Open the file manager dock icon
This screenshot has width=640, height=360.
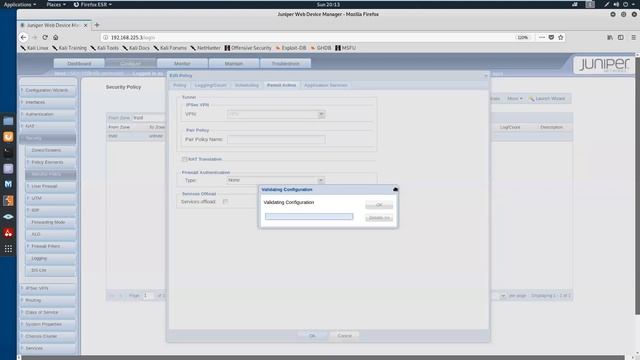click(8, 121)
